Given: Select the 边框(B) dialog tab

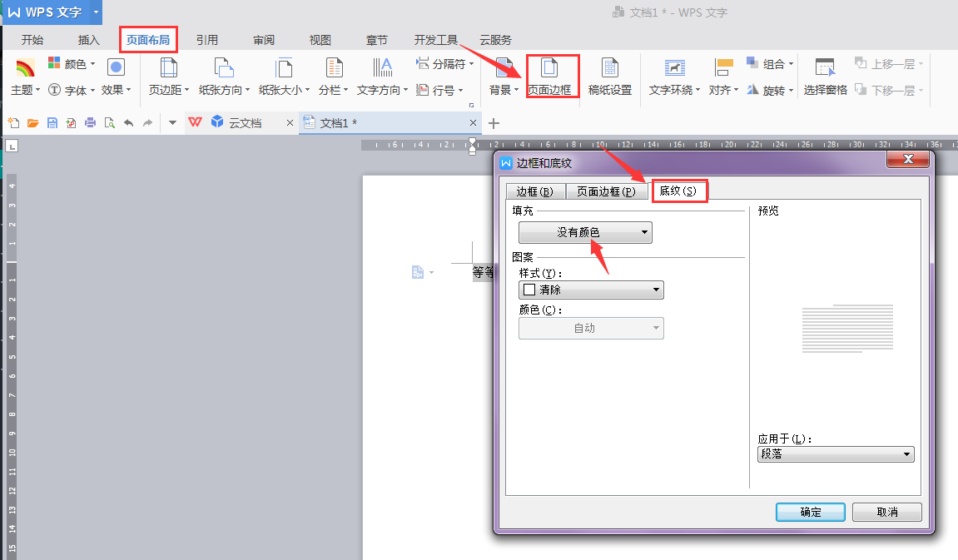Looking at the screenshot, I should click(x=535, y=191).
